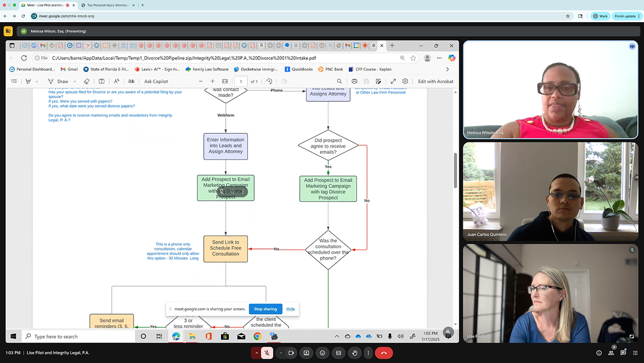Click the present screen button in Meet

pyautogui.click(x=306, y=353)
